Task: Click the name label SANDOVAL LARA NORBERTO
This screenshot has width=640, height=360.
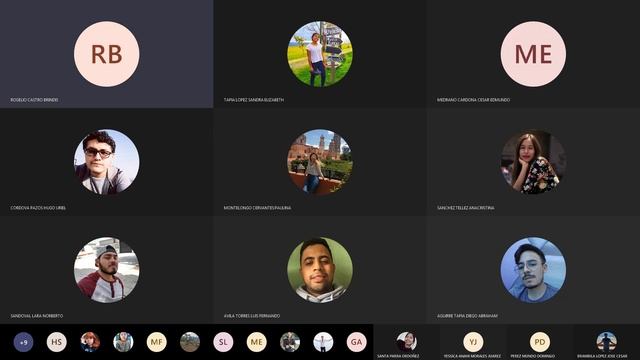Action: coord(37,316)
